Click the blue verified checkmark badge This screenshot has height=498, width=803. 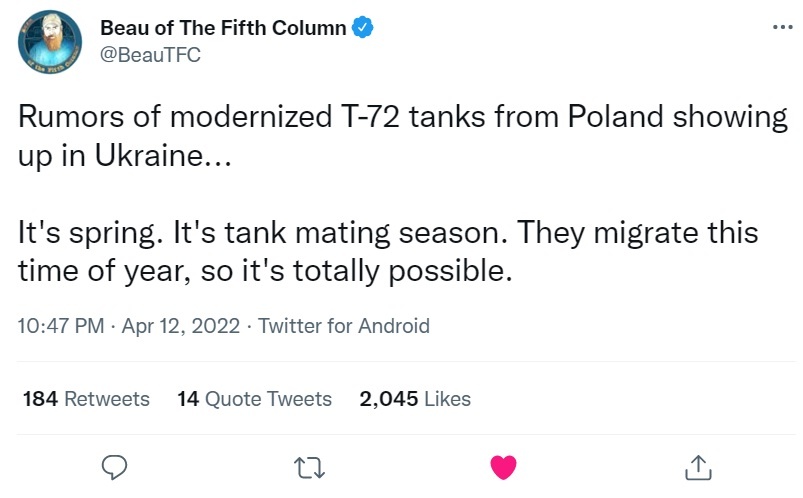(363, 28)
